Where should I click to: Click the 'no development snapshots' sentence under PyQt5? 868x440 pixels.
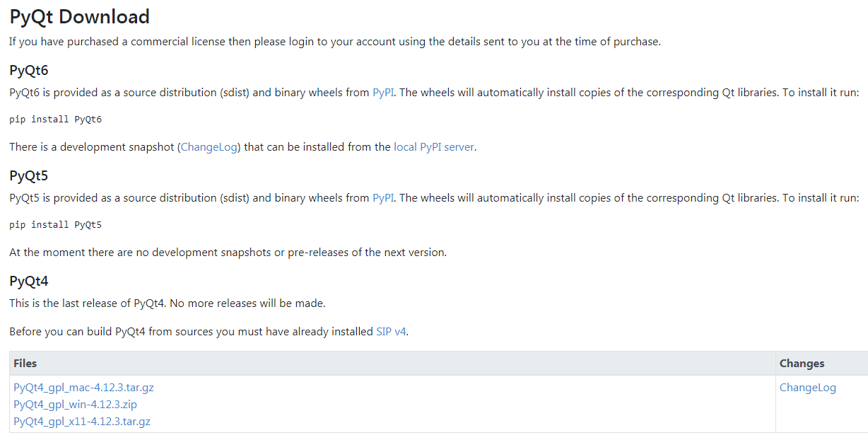(228, 253)
